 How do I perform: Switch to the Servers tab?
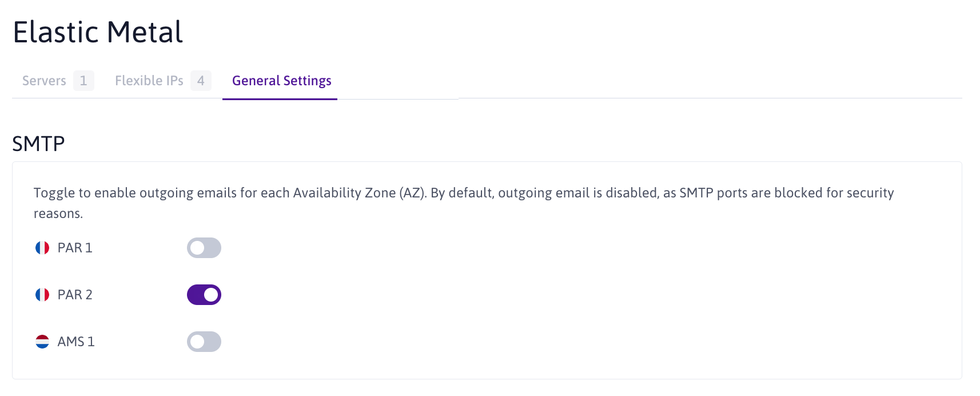point(43,81)
